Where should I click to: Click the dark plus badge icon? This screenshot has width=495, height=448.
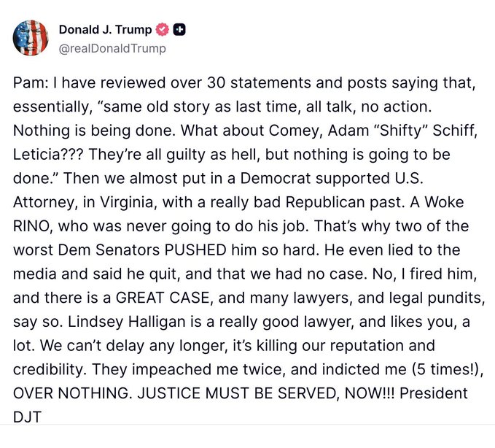[x=179, y=30]
